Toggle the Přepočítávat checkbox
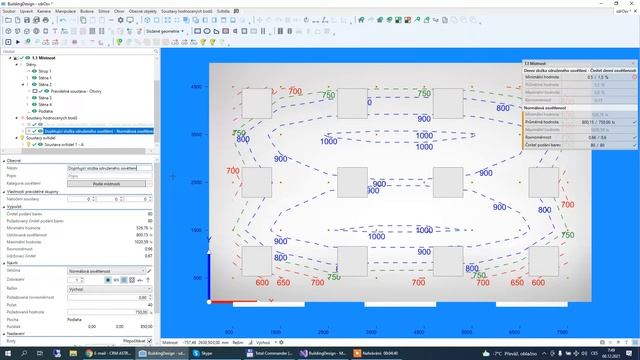 click(149, 341)
